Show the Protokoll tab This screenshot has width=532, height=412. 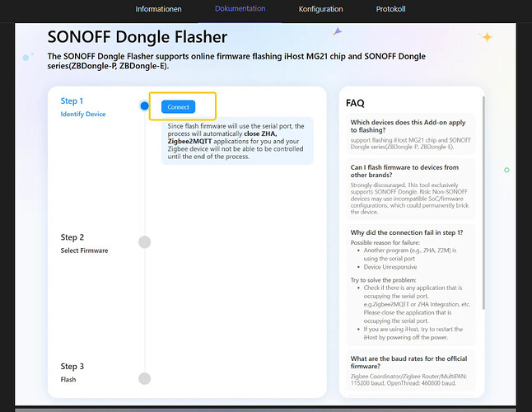point(390,9)
